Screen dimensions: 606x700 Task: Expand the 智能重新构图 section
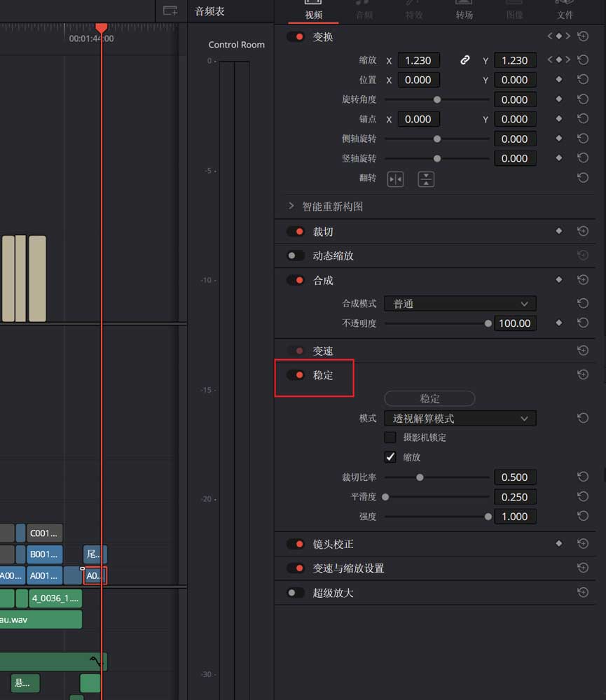pos(292,206)
